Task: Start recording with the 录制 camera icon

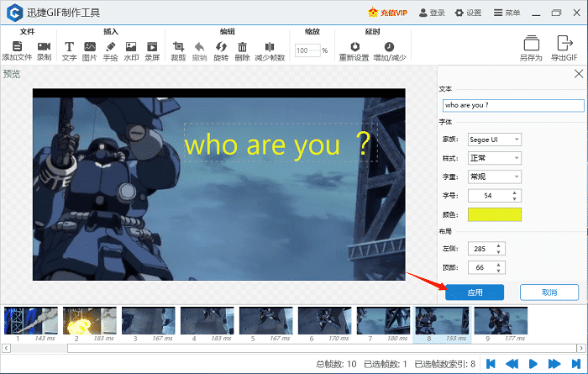Action: pyautogui.click(x=44, y=46)
